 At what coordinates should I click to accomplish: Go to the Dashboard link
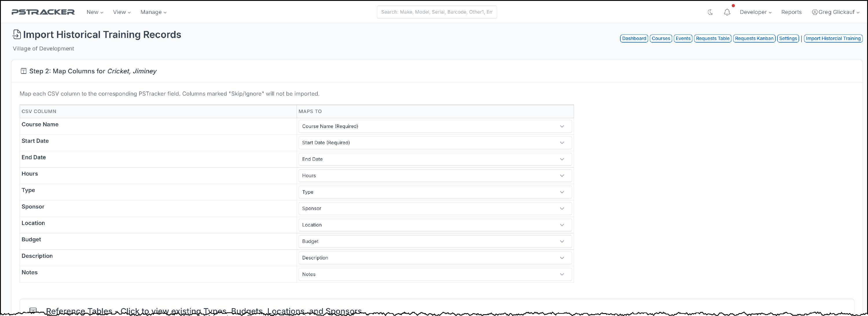coord(634,39)
